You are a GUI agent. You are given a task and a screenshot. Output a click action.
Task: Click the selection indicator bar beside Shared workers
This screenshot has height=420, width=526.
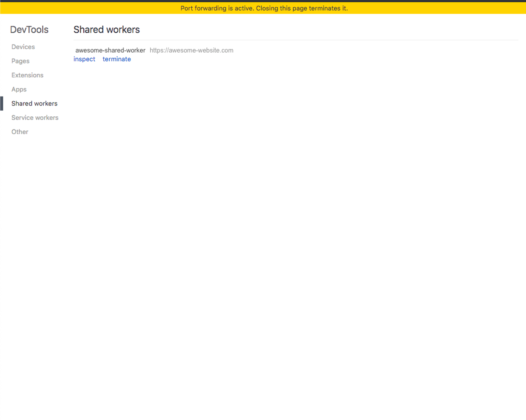2,104
